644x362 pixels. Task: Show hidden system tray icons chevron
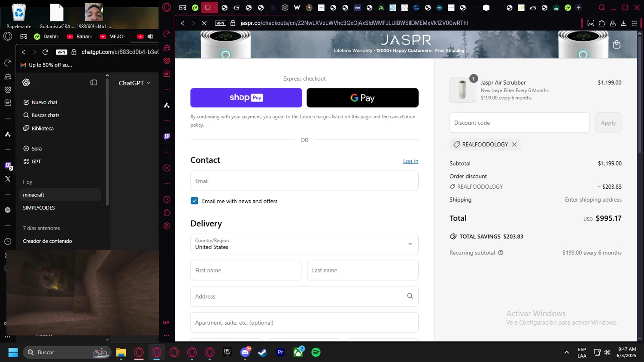pos(567,353)
